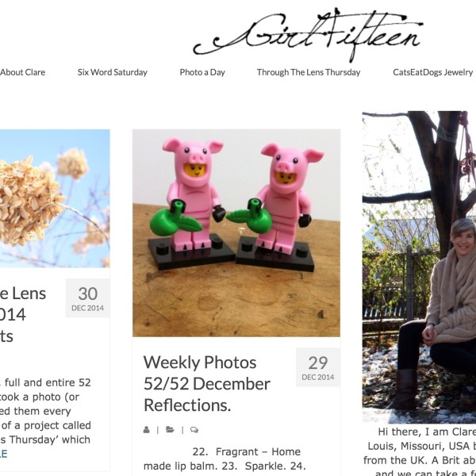
Task: Click the folder category icon under Weekly Photos
Action: pyautogui.click(x=170, y=430)
